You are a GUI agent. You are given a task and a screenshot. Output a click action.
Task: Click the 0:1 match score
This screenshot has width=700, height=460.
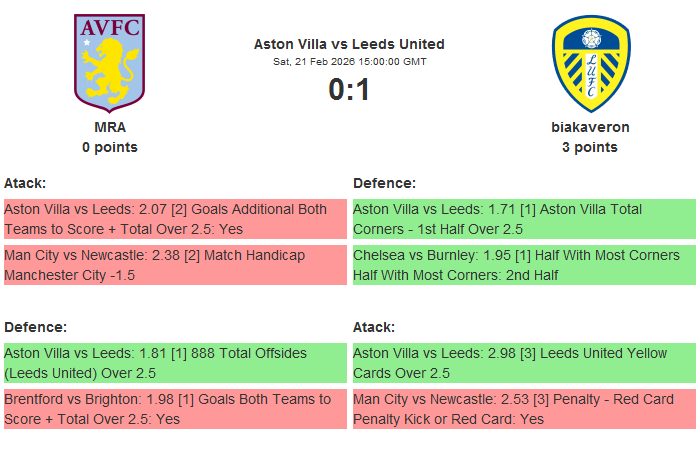[349, 90]
